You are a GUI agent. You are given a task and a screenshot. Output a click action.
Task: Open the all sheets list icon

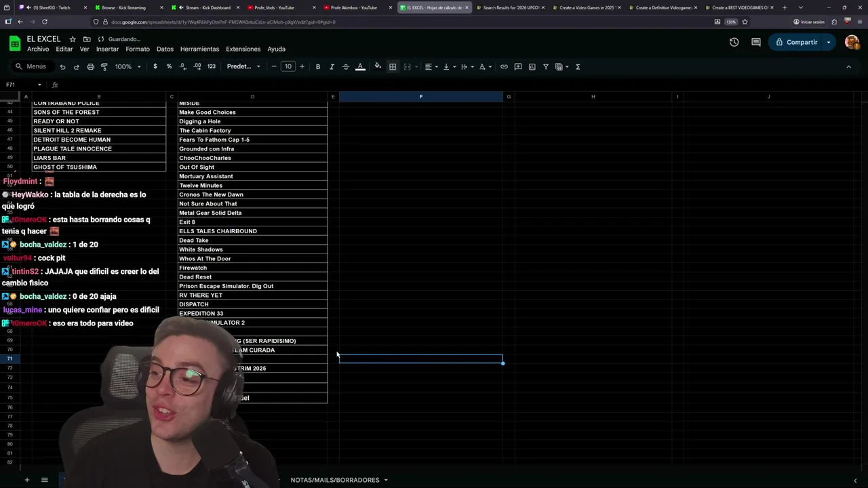(44, 480)
